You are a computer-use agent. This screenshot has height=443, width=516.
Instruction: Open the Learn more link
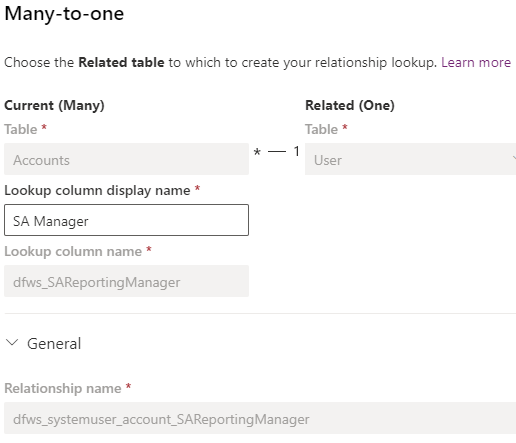coord(476,62)
